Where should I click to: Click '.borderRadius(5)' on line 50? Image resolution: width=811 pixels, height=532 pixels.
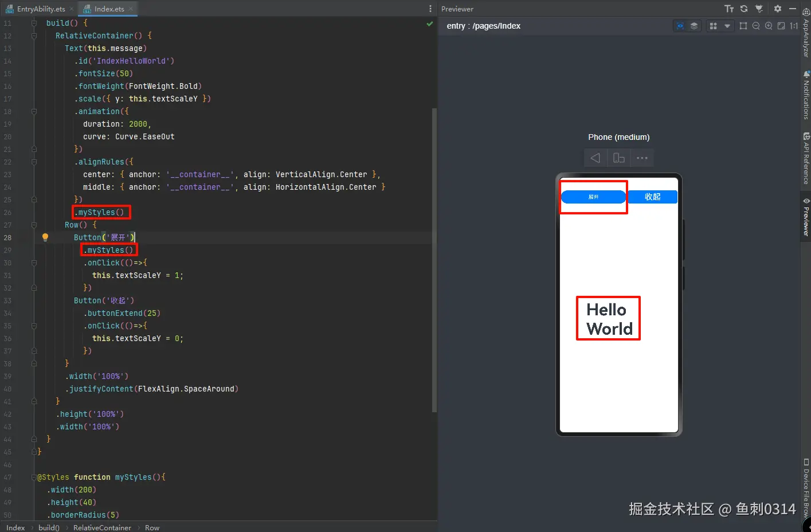click(83, 515)
